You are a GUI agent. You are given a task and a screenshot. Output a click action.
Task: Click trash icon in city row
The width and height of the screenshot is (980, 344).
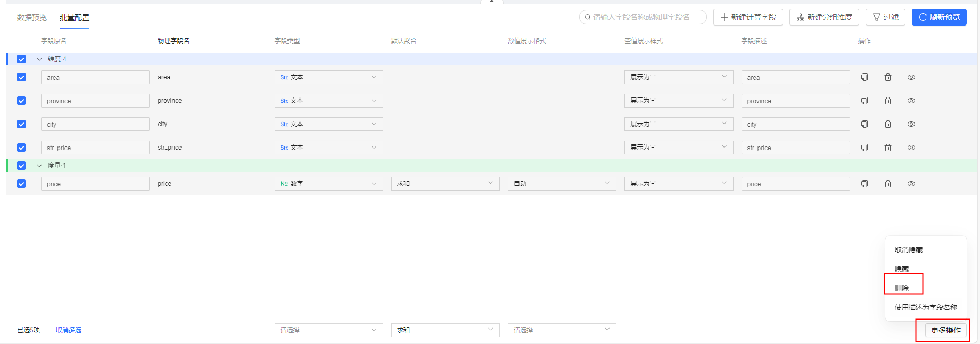coord(888,124)
